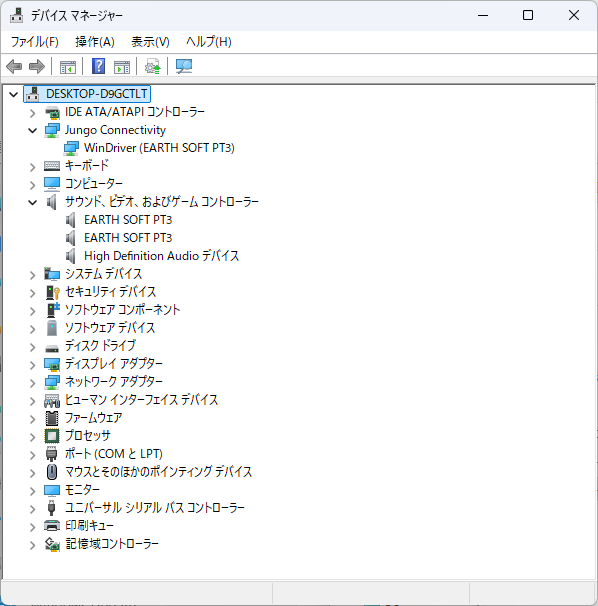The image size is (598, 606).
Task: Click the blue Help question mark icon
Action: click(x=99, y=66)
